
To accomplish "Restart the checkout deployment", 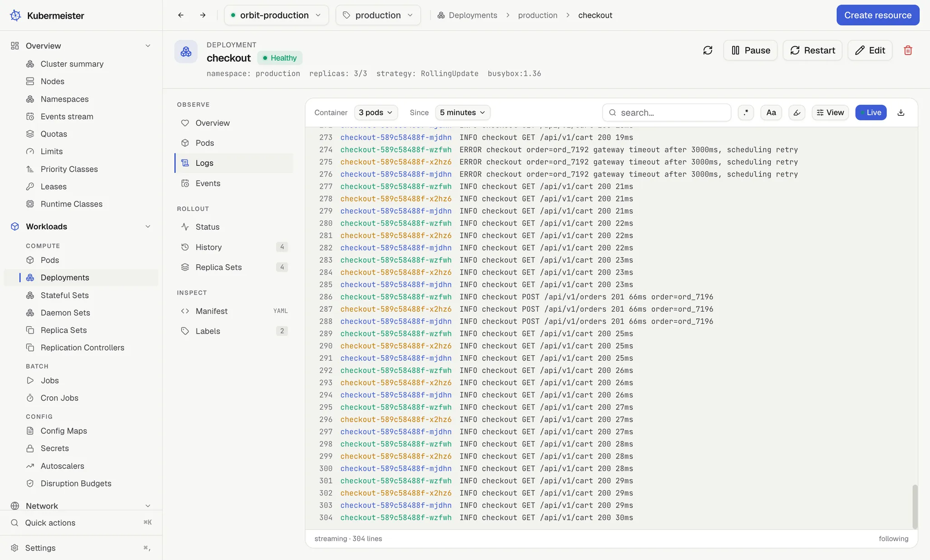I will point(812,50).
